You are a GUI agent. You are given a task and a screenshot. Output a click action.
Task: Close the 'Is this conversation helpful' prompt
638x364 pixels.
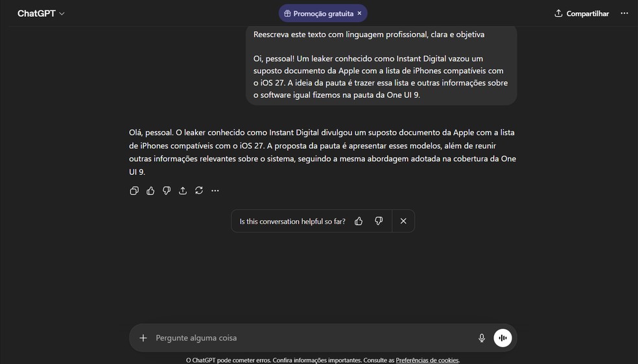coord(403,221)
